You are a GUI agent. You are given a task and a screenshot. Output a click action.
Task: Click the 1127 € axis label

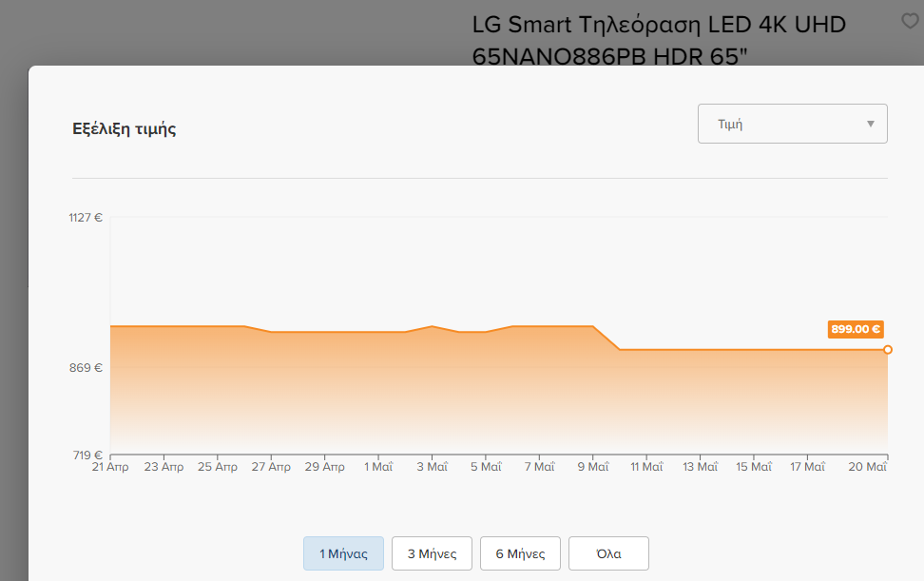pos(86,218)
